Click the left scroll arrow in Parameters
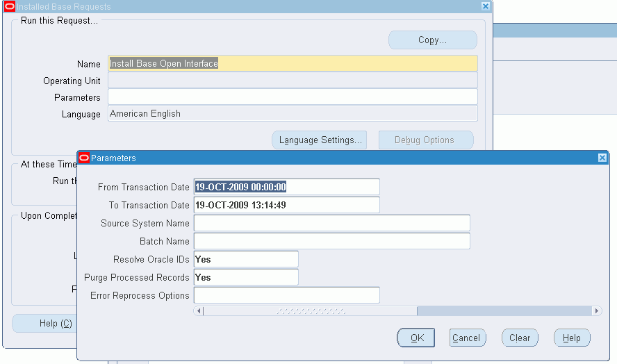 pyautogui.click(x=199, y=311)
